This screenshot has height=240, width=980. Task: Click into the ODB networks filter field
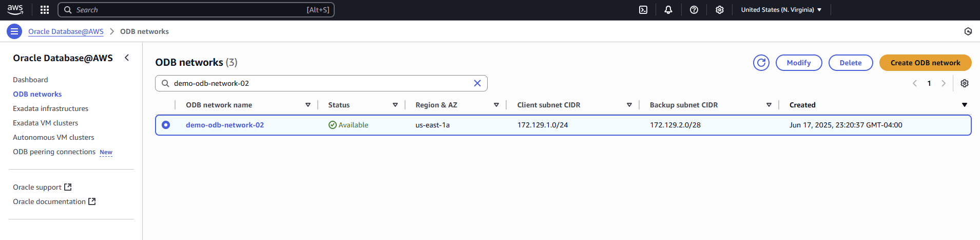[x=321, y=83]
